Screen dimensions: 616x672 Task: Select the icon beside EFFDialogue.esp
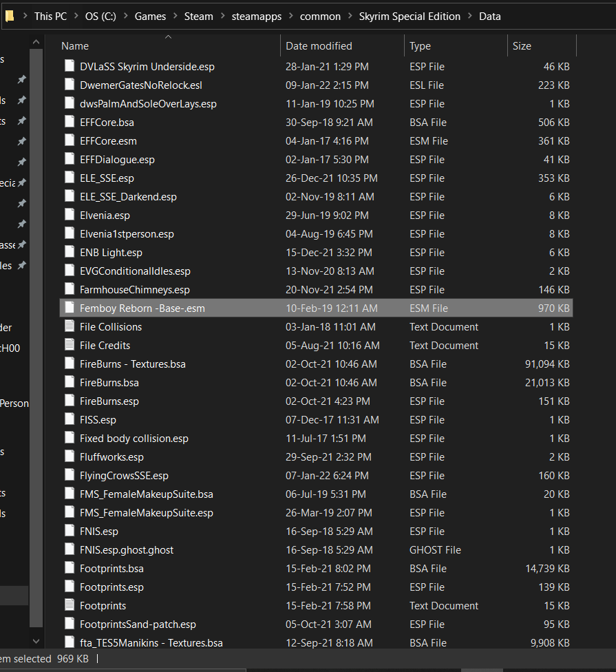[x=70, y=158]
